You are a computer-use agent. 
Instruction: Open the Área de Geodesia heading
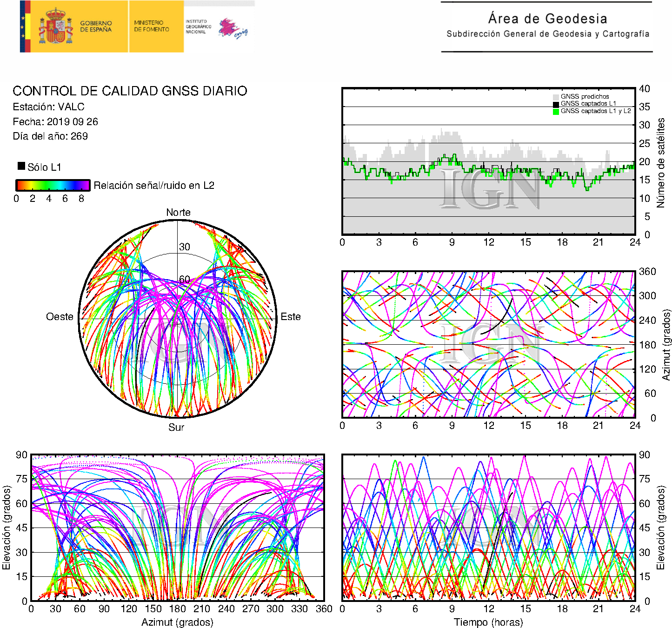pyautogui.click(x=547, y=19)
